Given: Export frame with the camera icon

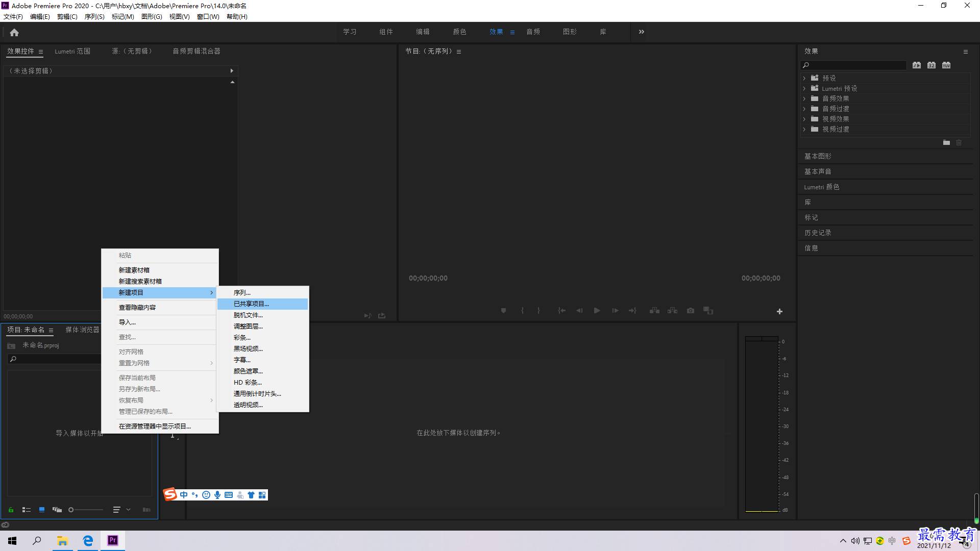Looking at the screenshot, I should [x=691, y=311].
